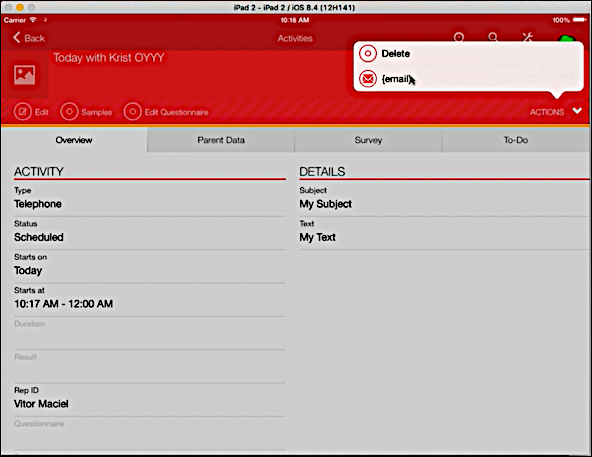
Task: Click the green status indicator
Action: coord(566,39)
